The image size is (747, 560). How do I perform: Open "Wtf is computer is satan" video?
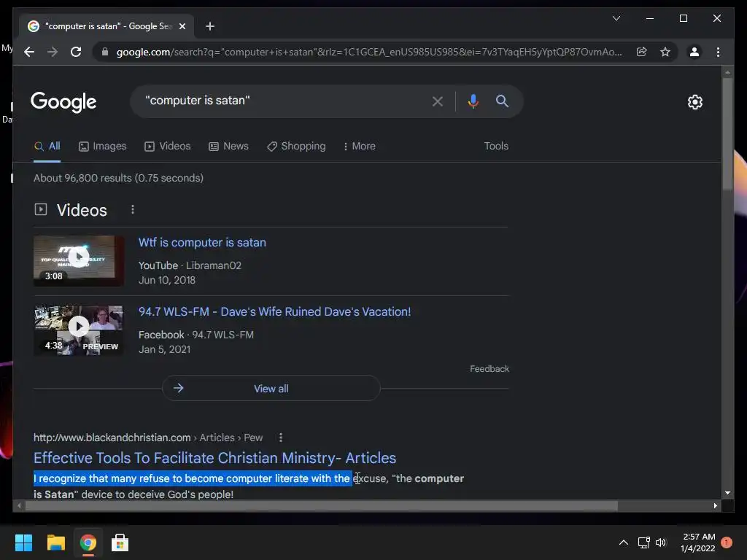[x=202, y=242]
